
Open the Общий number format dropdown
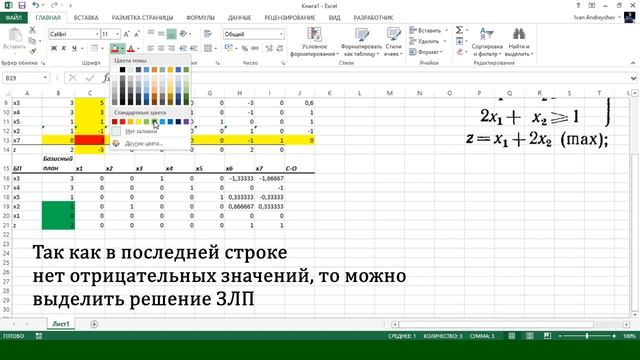tap(281, 34)
